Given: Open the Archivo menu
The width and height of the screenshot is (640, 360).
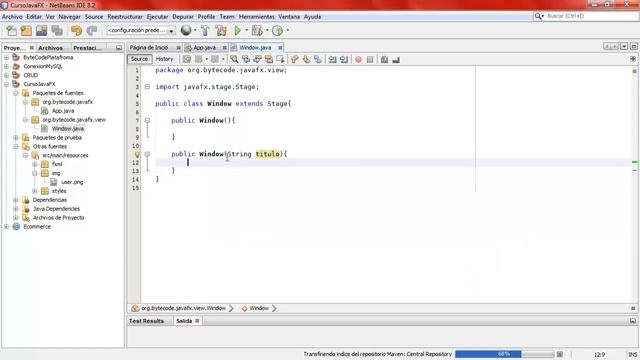Looking at the screenshot, I should coord(12,17).
